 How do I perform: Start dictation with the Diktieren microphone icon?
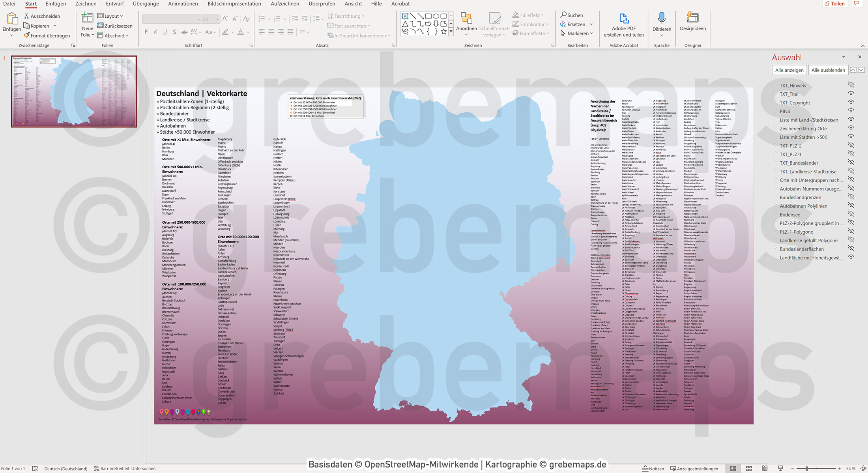click(x=661, y=19)
